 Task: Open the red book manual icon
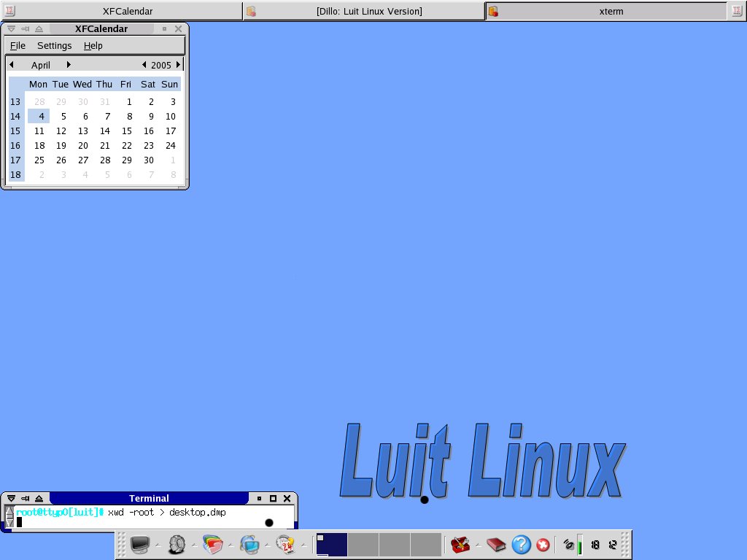pyautogui.click(x=496, y=544)
